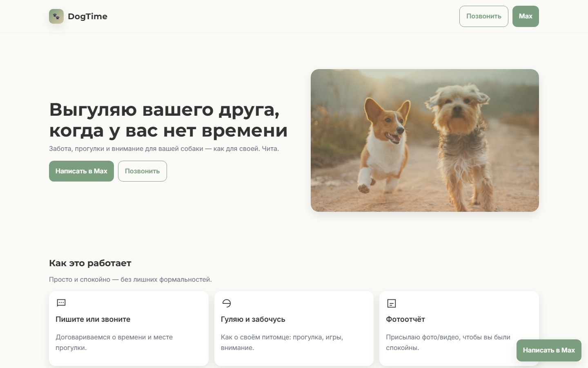
Task: Click the main headline Выгуляю вашего друга
Action: pyautogui.click(x=168, y=120)
